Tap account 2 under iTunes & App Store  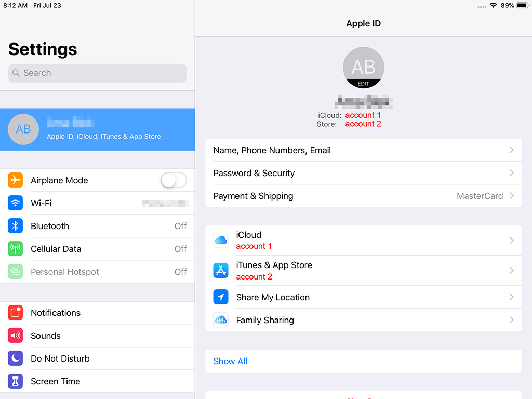coord(254,276)
